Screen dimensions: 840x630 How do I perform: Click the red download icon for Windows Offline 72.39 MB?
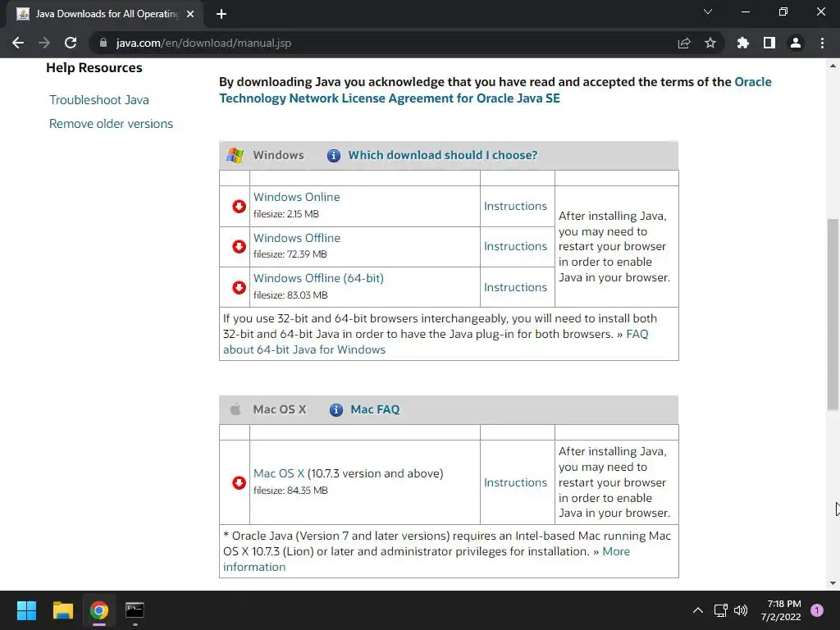click(239, 246)
